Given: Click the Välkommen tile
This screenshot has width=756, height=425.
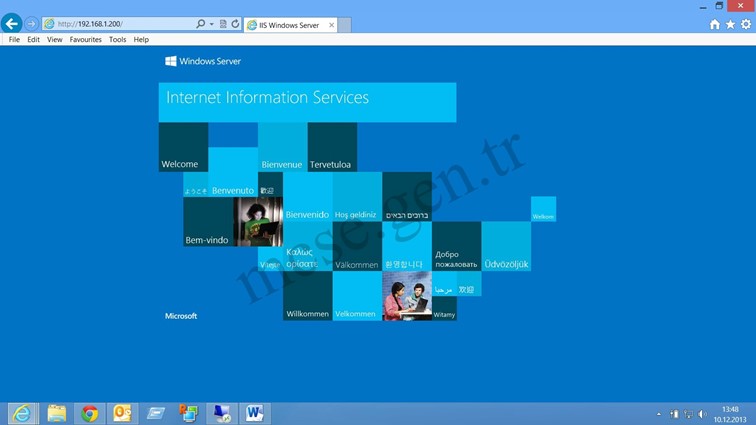Looking at the screenshot, I should click(x=357, y=247).
